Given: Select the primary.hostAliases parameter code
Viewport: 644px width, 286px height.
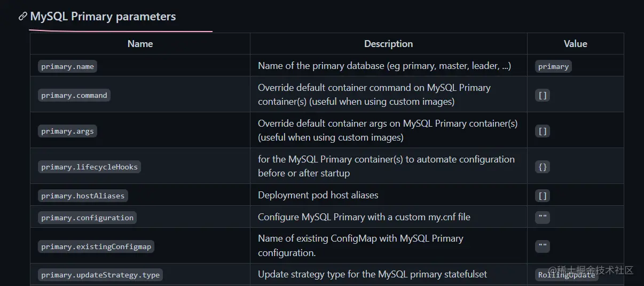Looking at the screenshot, I should 83,196.
